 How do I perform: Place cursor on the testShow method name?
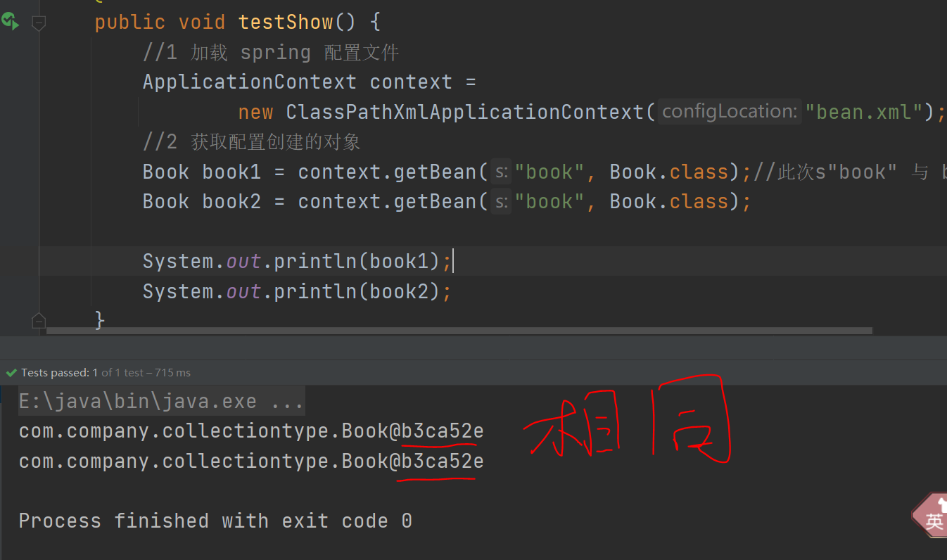tap(286, 22)
